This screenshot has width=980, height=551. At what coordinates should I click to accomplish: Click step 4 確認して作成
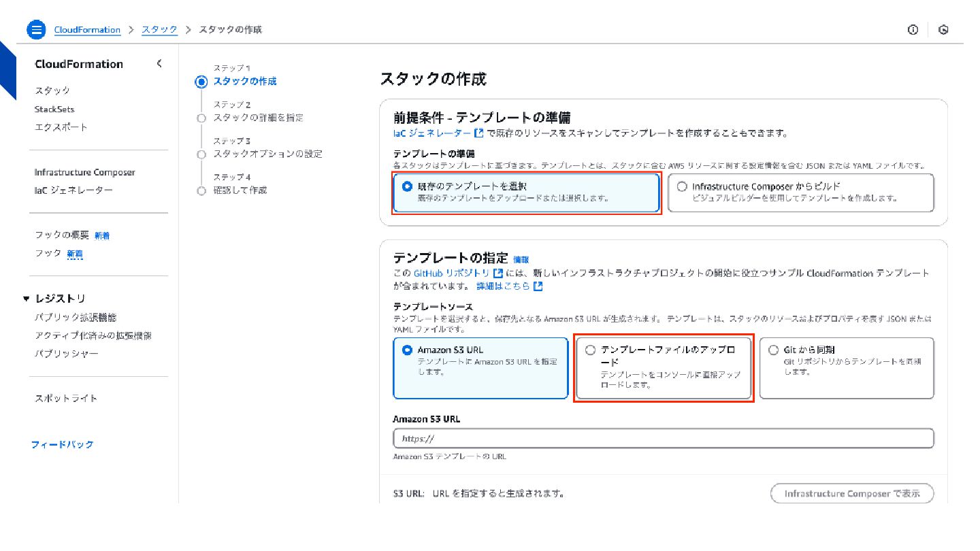point(240,190)
